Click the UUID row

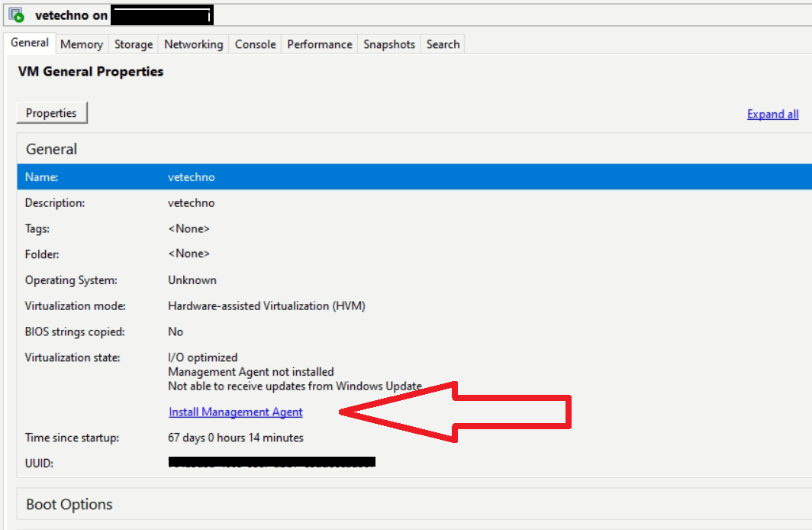[229, 463]
